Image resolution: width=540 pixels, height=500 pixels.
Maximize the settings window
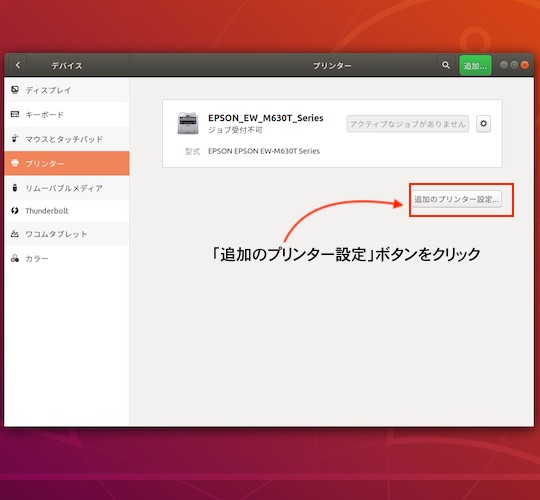pos(514,65)
